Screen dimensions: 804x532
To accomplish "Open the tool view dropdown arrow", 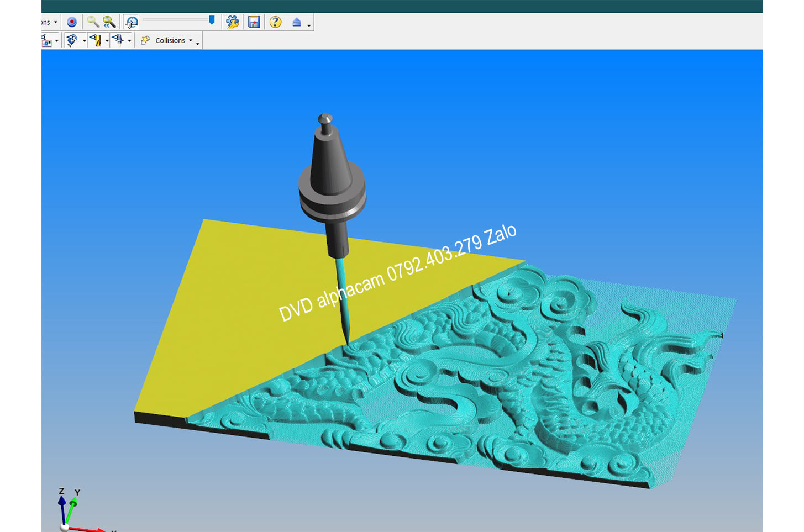I will pos(107,41).
